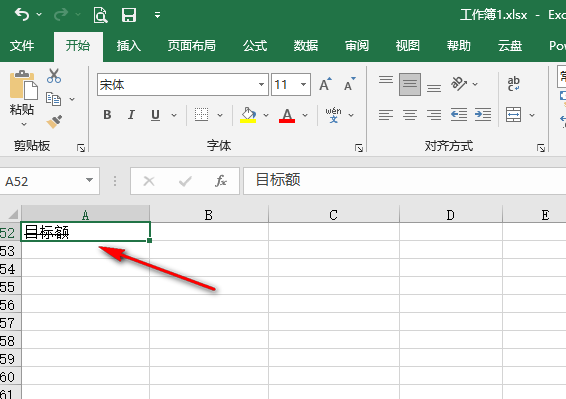Expand the Name Box dropdown
Screen dimensions: 566x399
[90, 180]
